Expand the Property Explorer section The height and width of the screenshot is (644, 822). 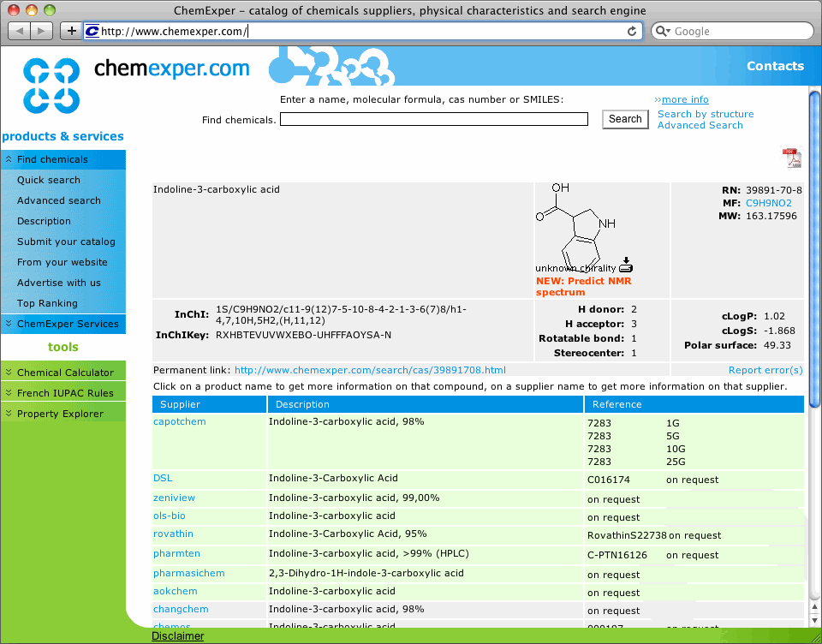tap(60, 414)
